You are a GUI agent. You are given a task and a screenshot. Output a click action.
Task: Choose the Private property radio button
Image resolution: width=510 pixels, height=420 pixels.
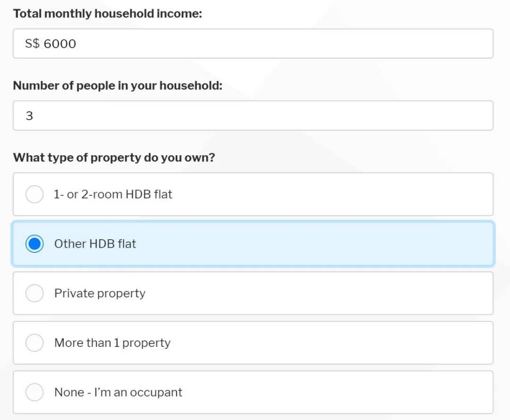point(34,294)
